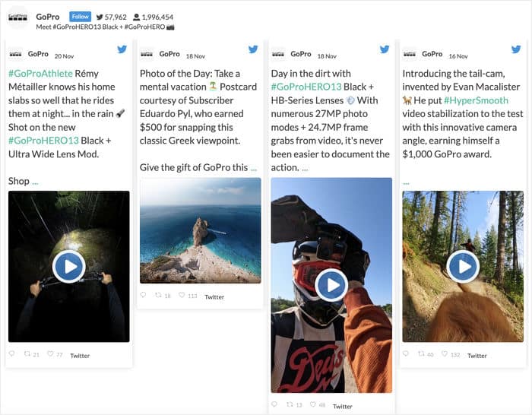Open the #GoProAthlete hashtag link

click(x=40, y=74)
